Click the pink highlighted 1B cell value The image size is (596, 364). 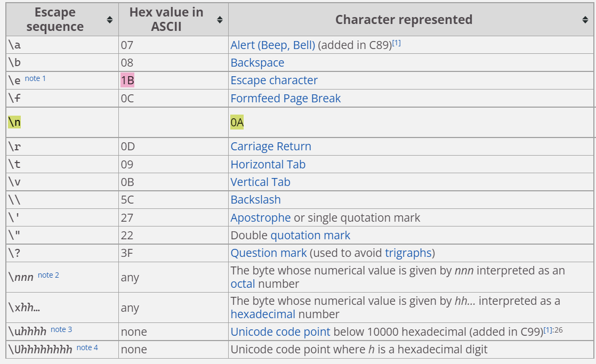[x=127, y=80]
